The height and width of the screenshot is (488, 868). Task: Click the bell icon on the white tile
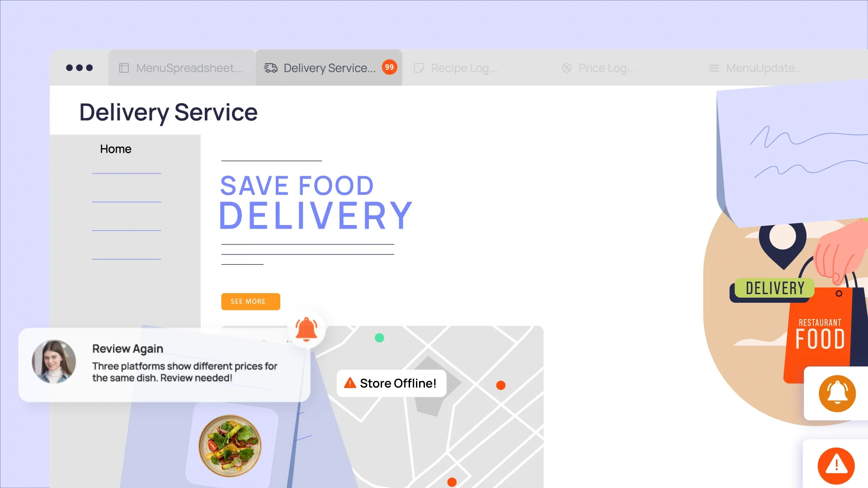pos(837,394)
